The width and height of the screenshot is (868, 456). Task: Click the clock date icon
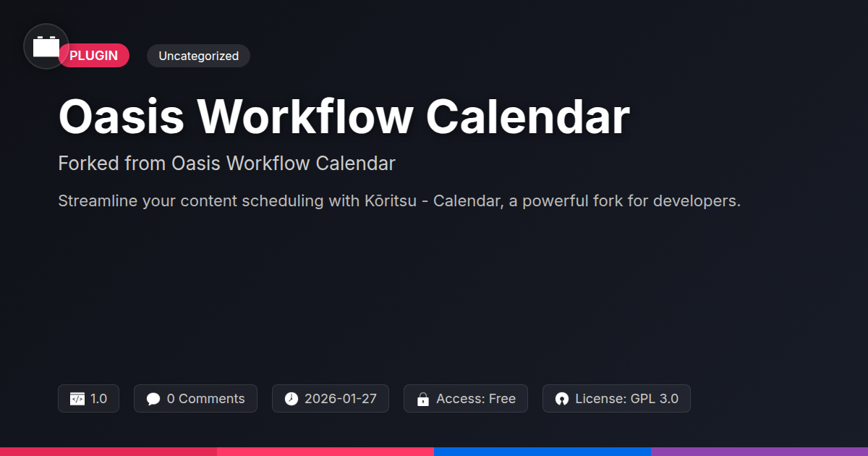click(292, 399)
